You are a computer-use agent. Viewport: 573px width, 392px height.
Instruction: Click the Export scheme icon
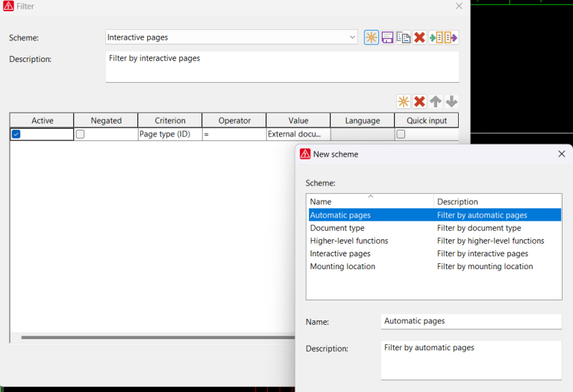(451, 37)
